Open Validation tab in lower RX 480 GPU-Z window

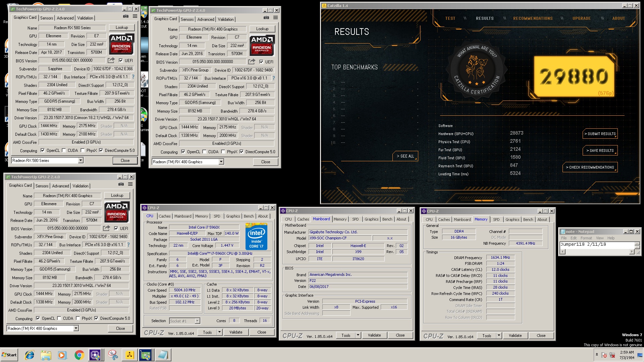pyautogui.click(x=80, y=186)
